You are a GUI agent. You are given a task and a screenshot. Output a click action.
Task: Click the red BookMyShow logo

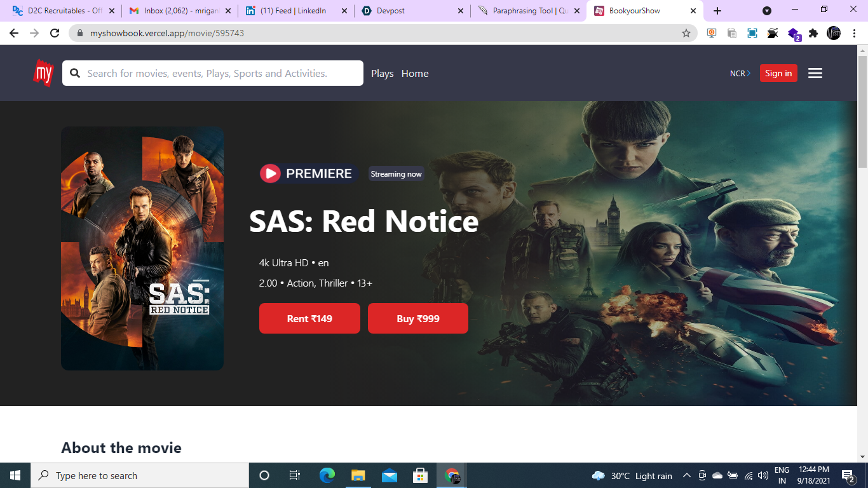pos(44,73)
